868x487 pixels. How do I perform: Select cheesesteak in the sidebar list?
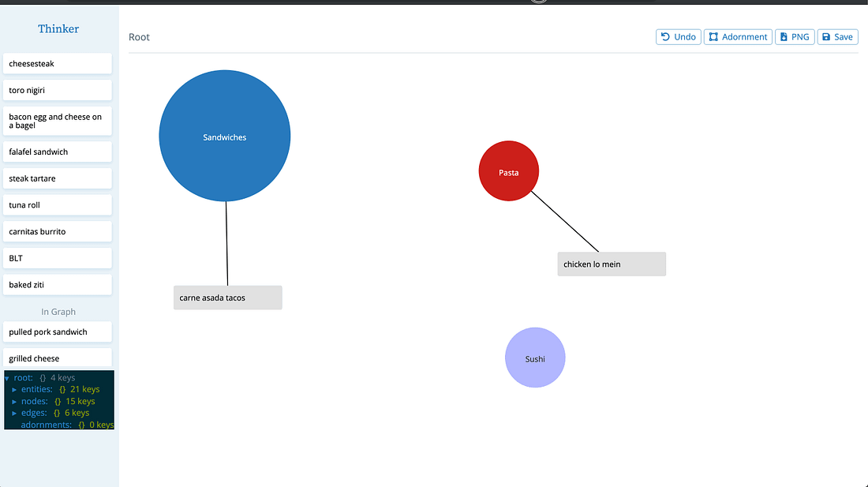(57, 64)
